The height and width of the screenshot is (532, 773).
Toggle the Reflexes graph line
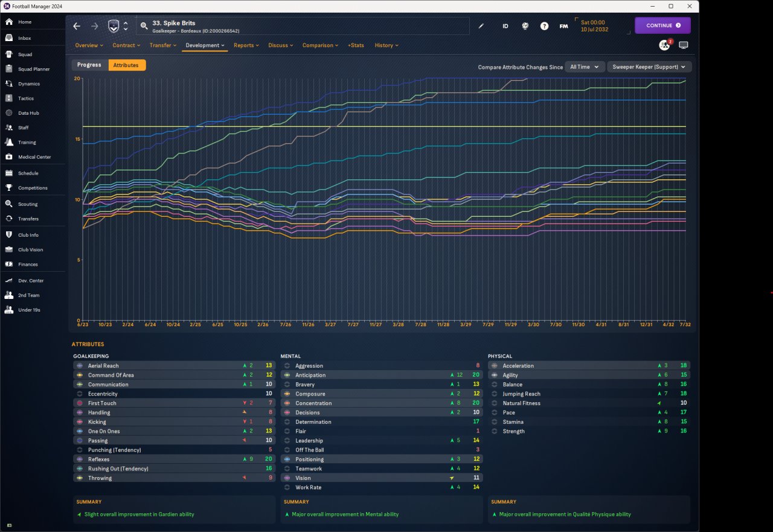(79, 460)
